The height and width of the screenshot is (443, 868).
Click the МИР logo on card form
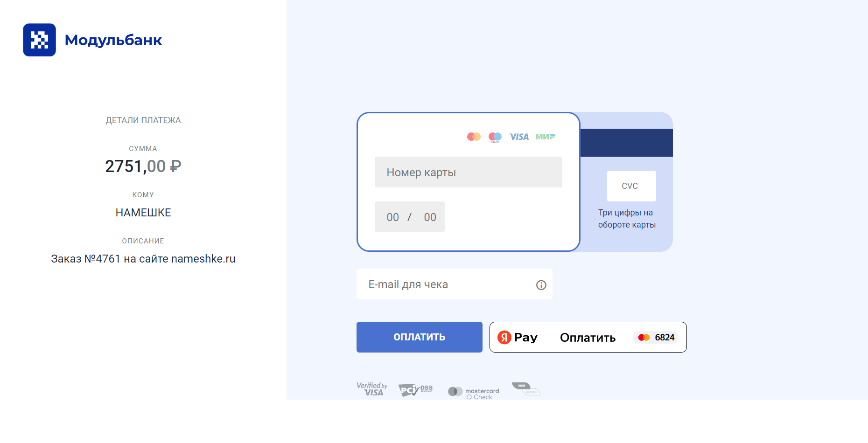(545, 137)
